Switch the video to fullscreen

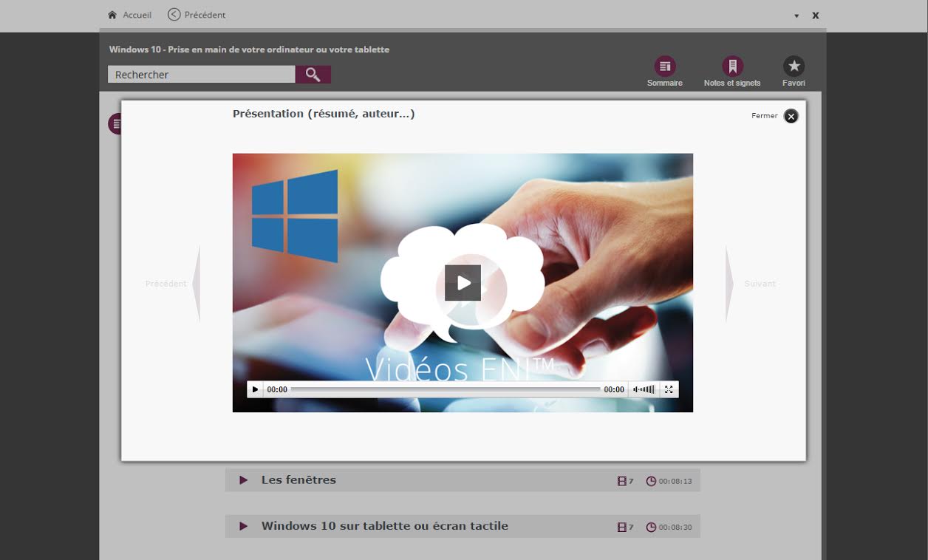(669, 389)
